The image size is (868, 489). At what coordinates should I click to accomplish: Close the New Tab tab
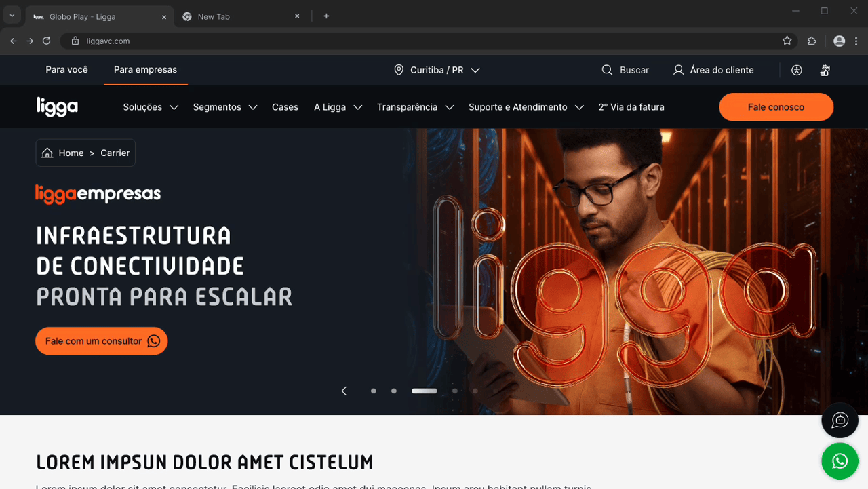pos(297,16)
